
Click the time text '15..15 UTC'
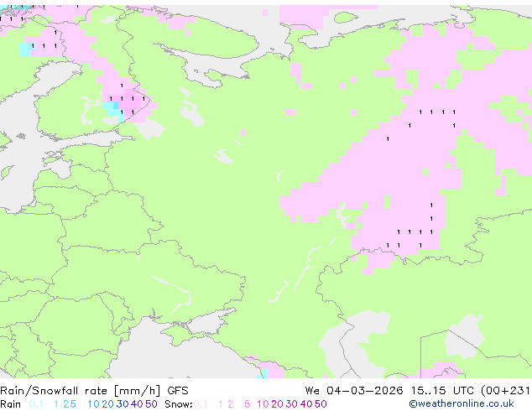tap(442, 391)
